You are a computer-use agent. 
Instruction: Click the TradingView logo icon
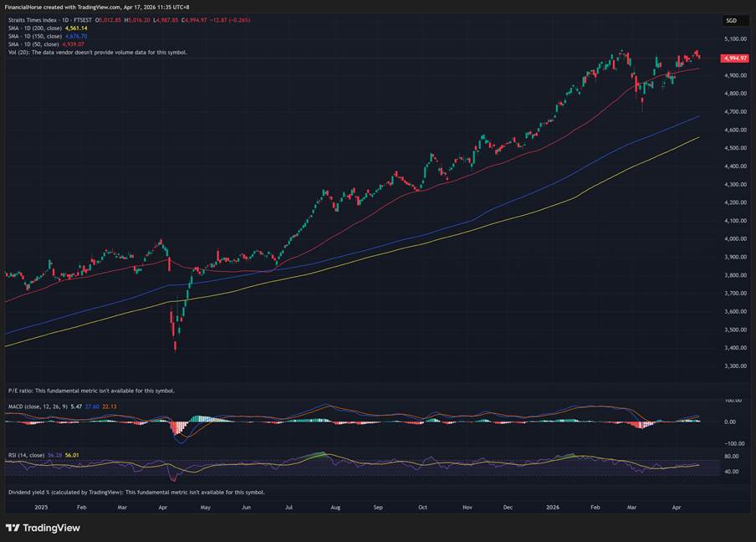[x=13, y=528]
